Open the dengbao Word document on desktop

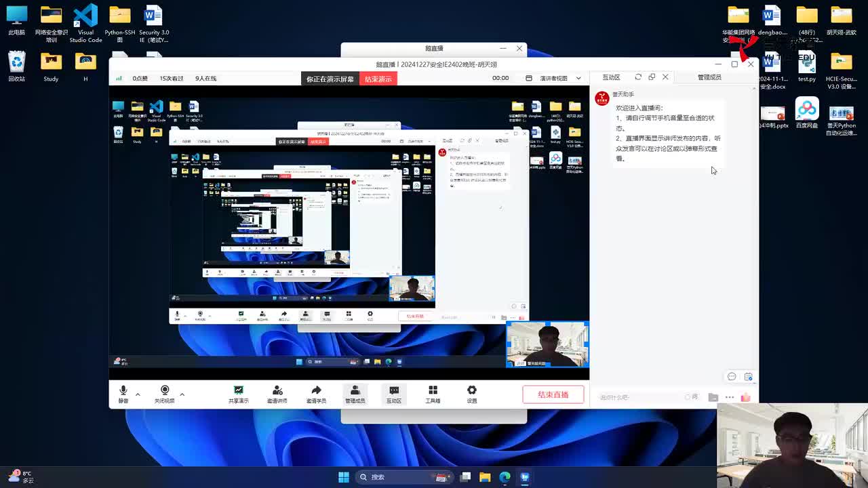(x=772, y=21)
